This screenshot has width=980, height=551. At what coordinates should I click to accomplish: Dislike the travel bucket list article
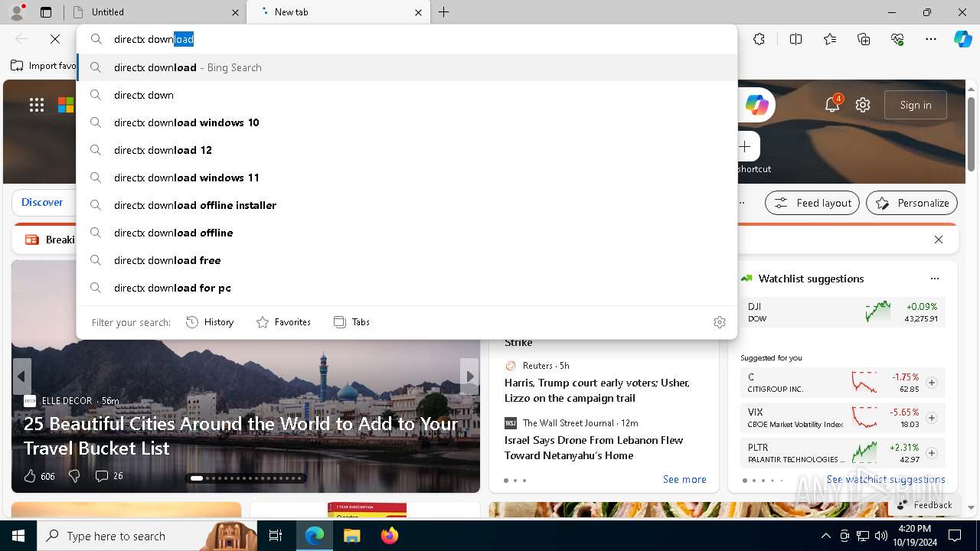coord(74,476)
